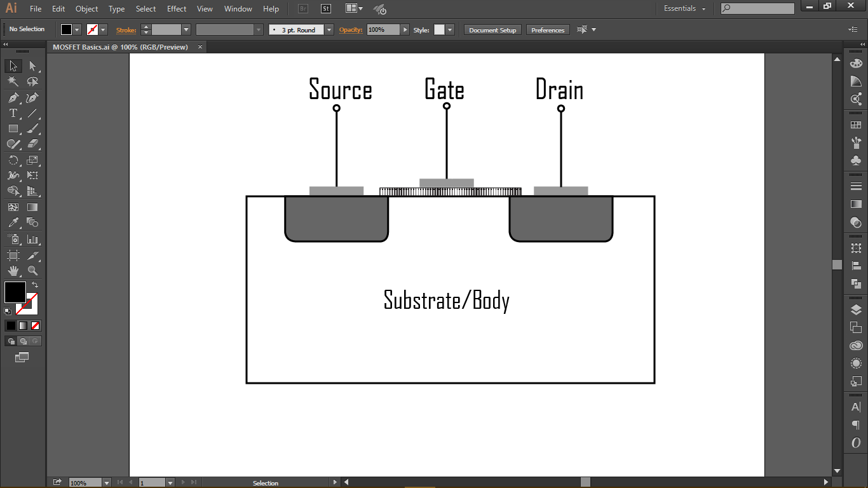The height and width of the screenshot is (488, 868).
Task: Set paint mode to Gradient
Action: [x=23, y=325]
